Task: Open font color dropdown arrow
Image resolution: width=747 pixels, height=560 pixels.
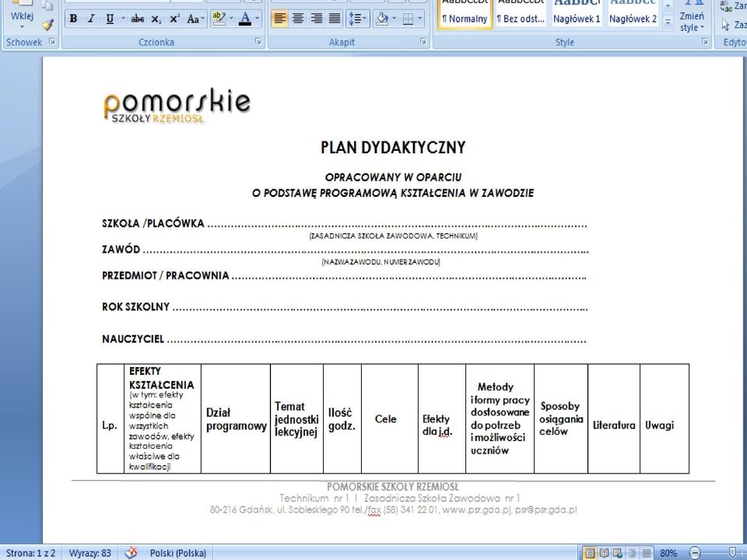Action: click(x=258, y=19)
